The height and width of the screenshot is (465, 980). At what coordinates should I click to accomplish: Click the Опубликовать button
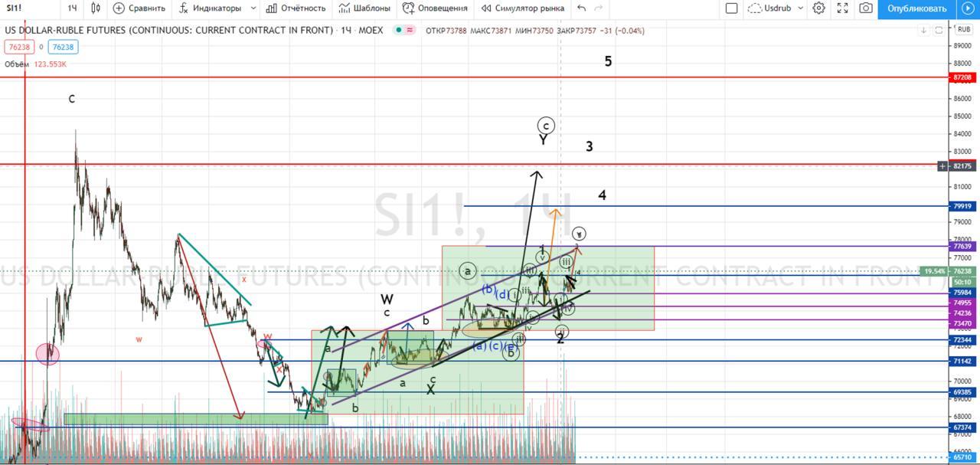916,8
